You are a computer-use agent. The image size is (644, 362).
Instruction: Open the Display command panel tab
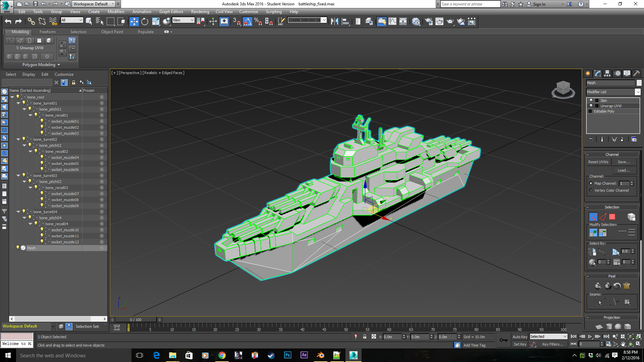click(627, 73)
